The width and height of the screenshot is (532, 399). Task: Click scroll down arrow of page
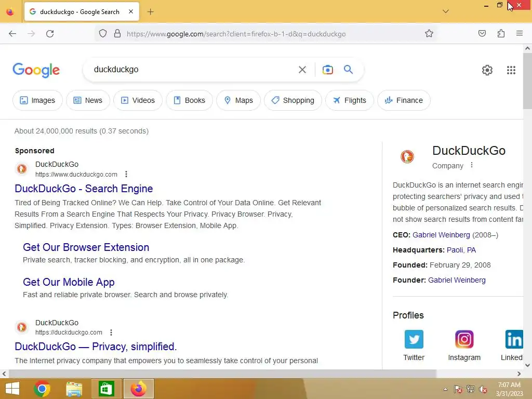[527, 365]
